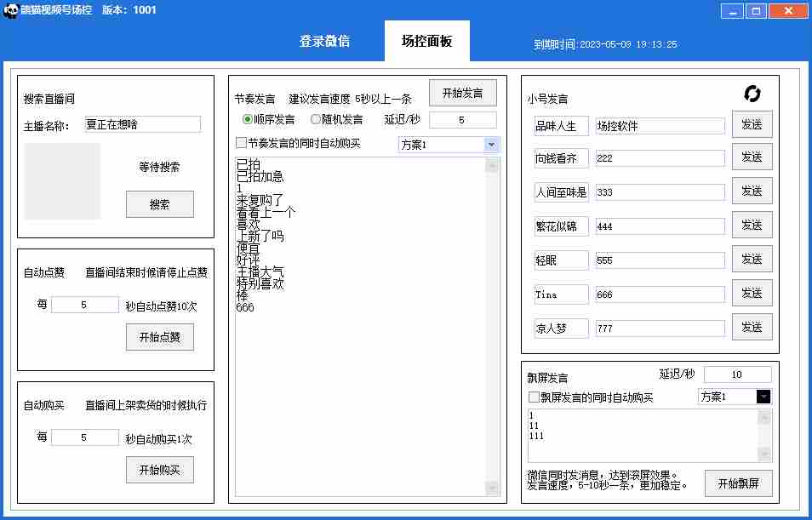
Task: Click the 111 line in 飘屏发言 text box
Action: [x=536, y=436]
